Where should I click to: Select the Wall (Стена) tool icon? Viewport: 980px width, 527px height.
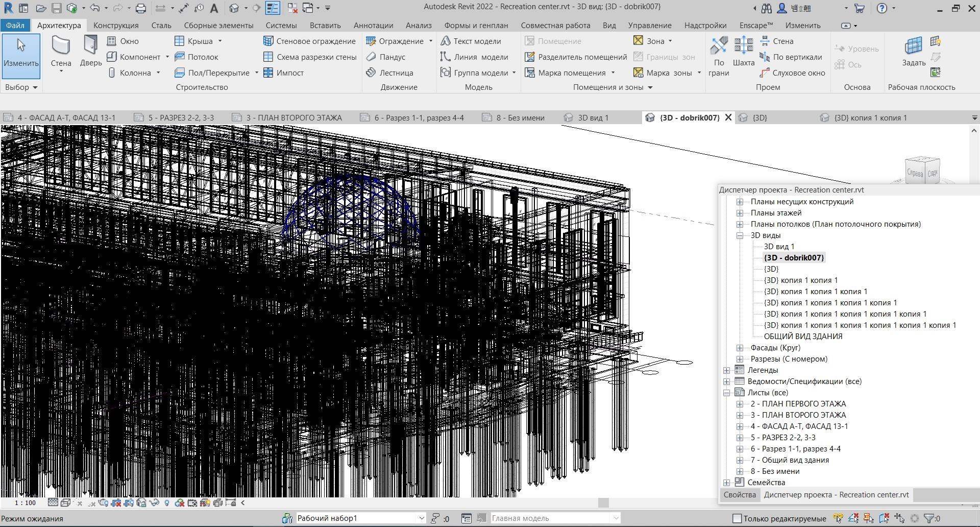coord(61,46)
